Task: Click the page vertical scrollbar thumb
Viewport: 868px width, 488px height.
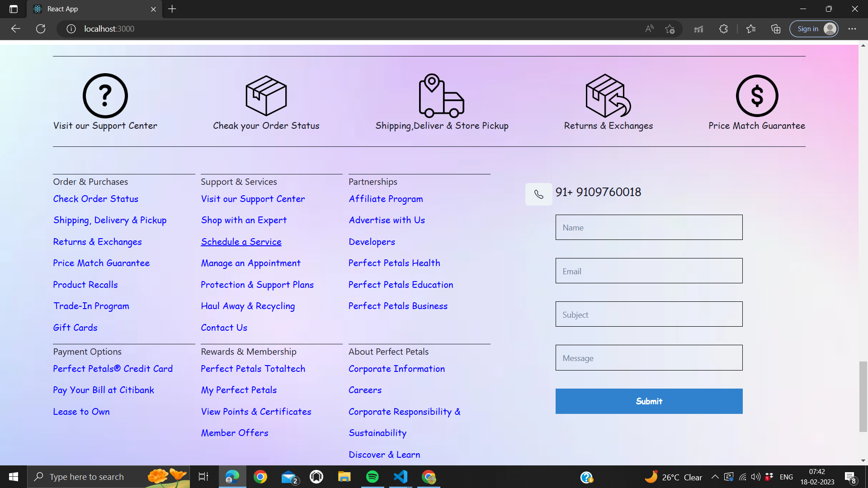Action: pyautogui.click(x=863, y=396)
